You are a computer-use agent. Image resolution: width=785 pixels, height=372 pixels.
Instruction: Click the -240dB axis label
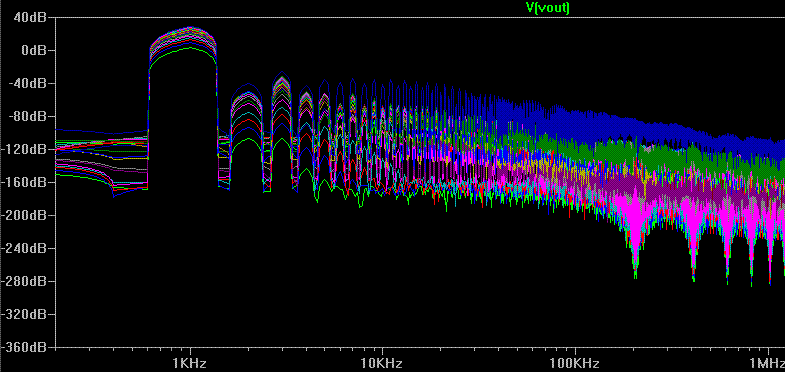(x=25, y=249)
